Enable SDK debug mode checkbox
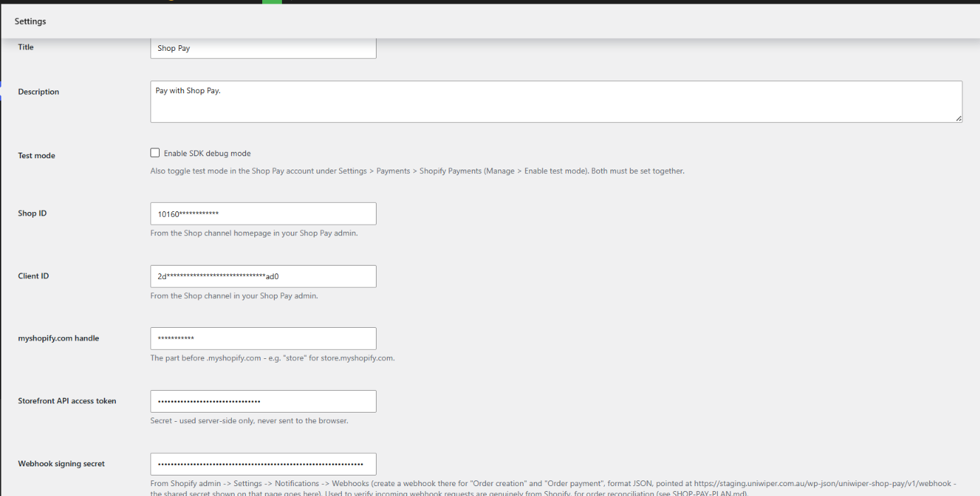The image size is (980, 496). point(155,153)
